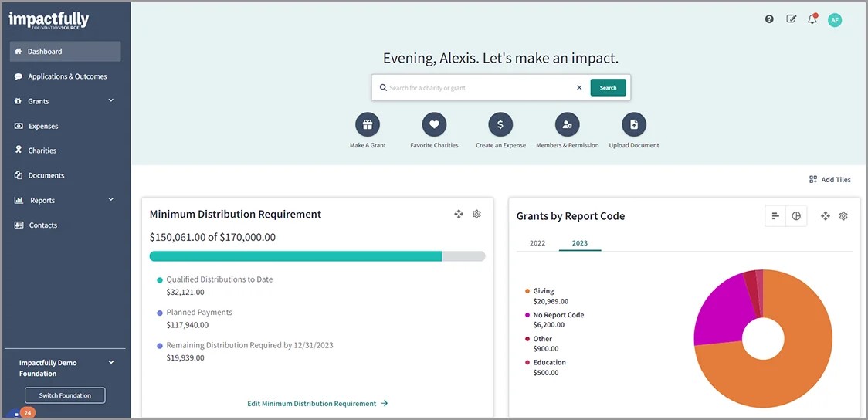Image resolution: width=868 pixels, height=420 pixels.
Task: Click the Make A Grant label
Action: pos(368,146)
